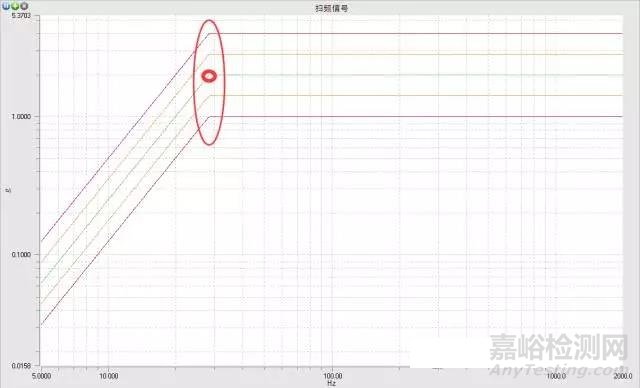Click the 1000.0 x-axis label
The height and width of the screenshot is (388, 640).
tap(556, 376)
